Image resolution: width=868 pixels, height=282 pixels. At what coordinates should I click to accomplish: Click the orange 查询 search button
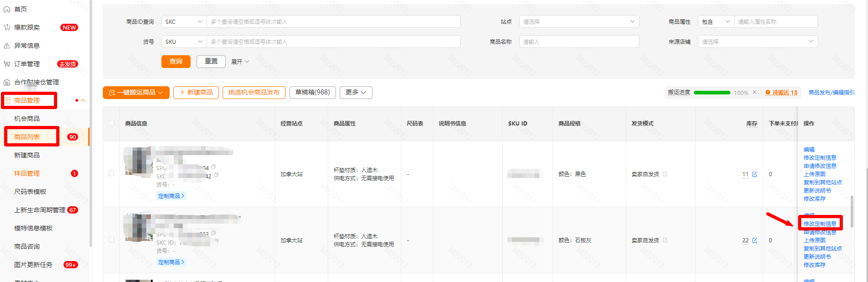[176, 62]
